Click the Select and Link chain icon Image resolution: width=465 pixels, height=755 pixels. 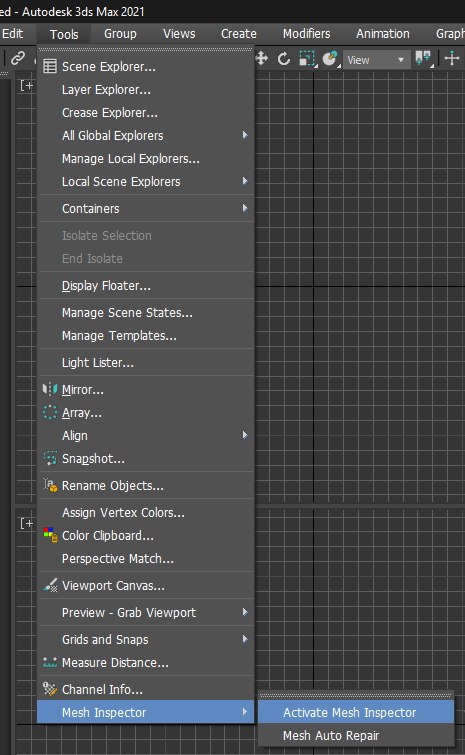click(18, 59)
